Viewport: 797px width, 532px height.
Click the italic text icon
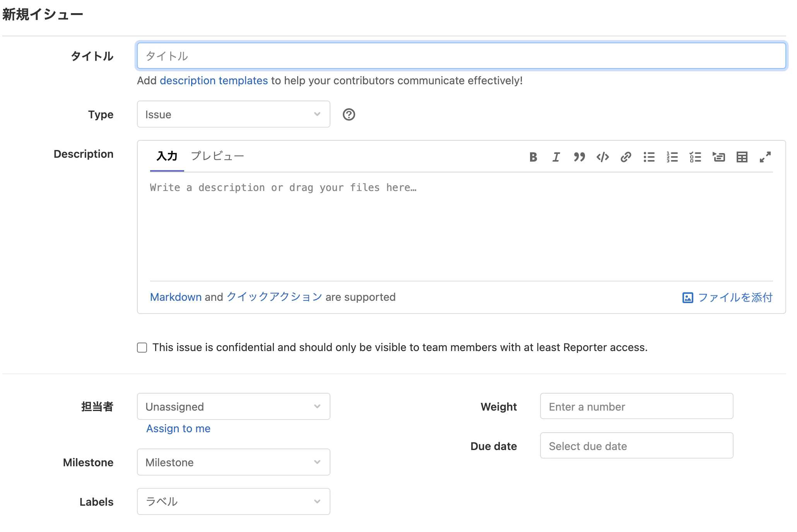tap(556, 157)
